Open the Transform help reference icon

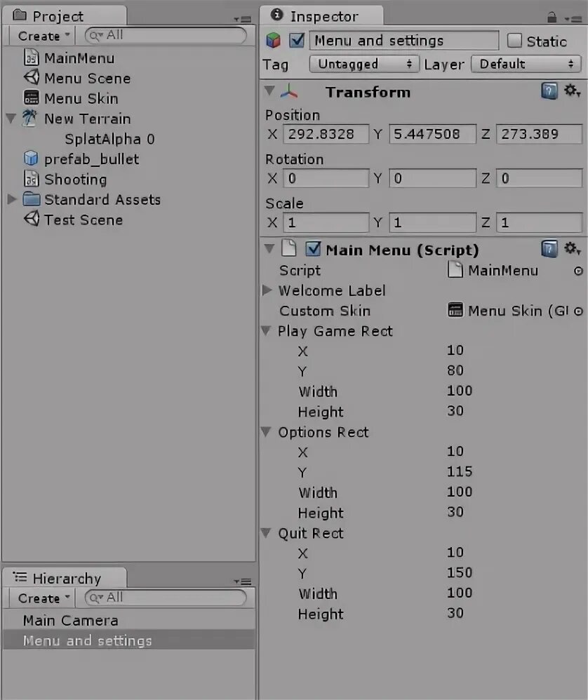pos(549,91)
